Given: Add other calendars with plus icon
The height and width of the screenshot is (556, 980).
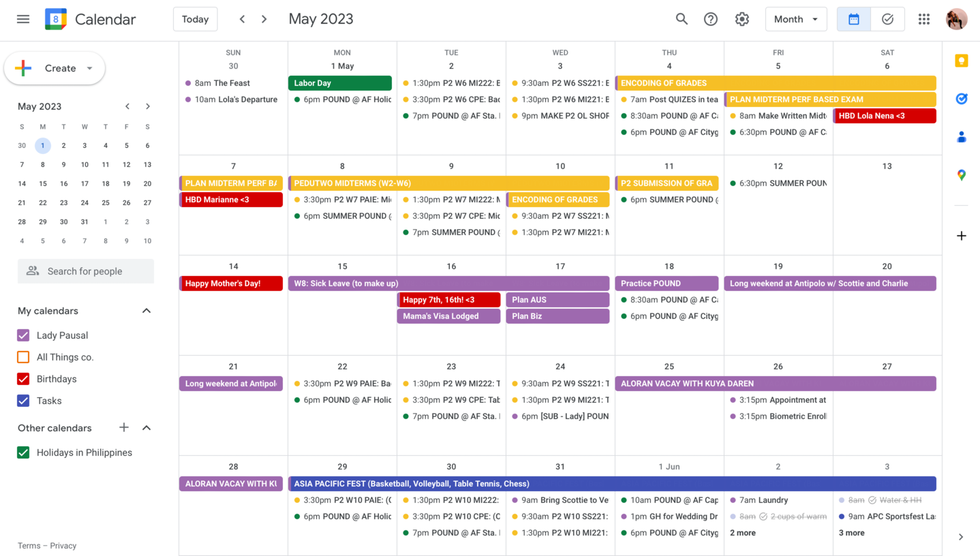Looking at the screenshot, I should 124,428.
